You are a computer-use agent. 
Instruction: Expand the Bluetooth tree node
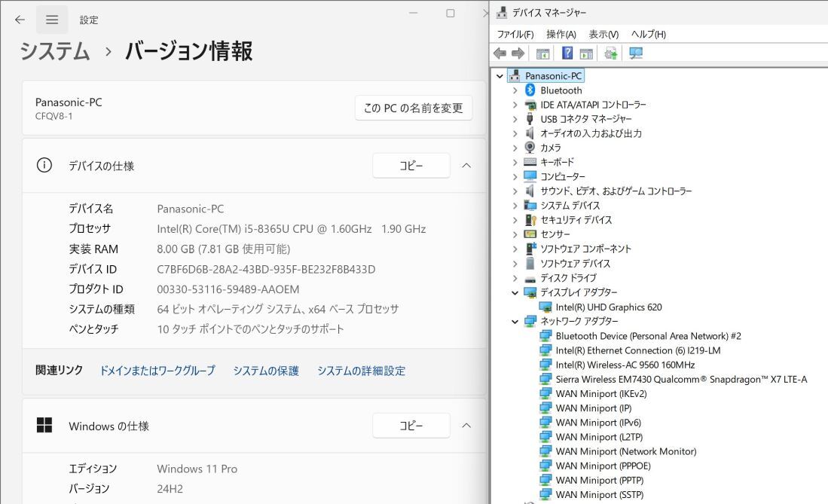click(x=515, y=90)
